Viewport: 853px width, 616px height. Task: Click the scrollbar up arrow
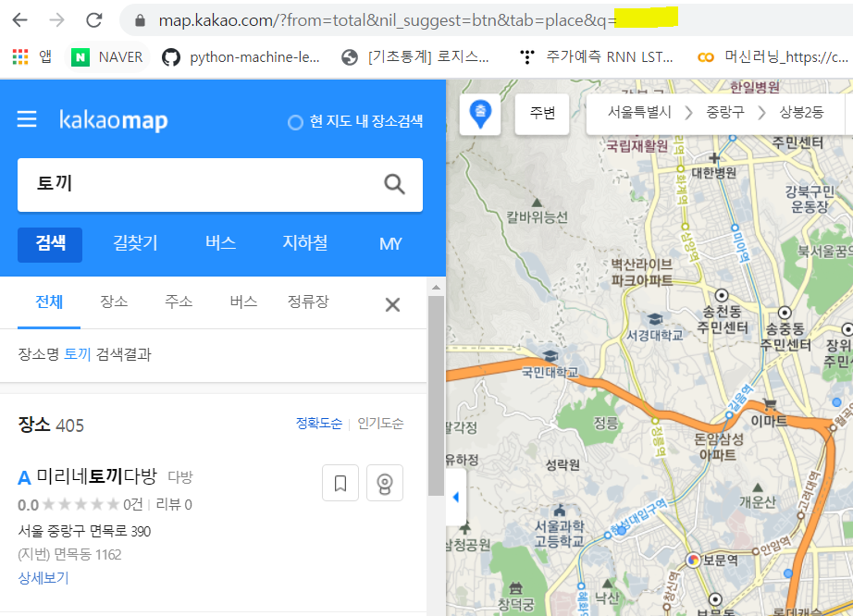436,287
